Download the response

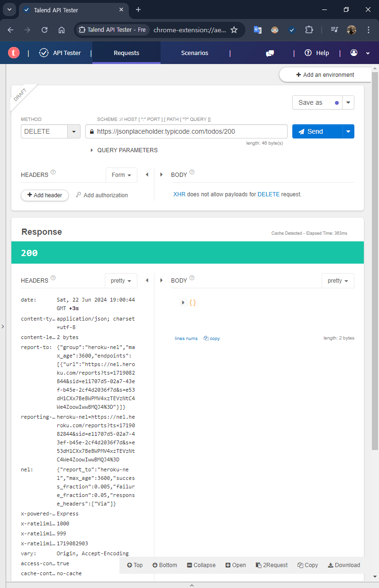(x=343, y=565)
